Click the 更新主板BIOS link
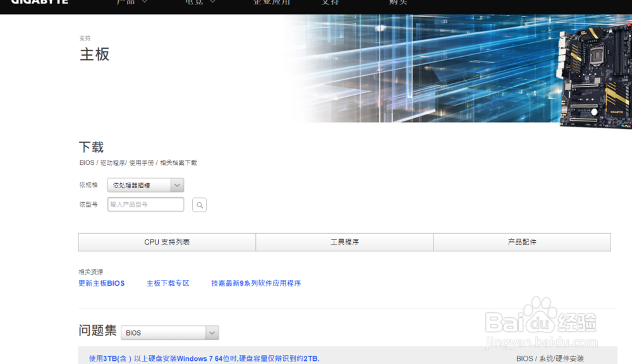 [101, 283]
